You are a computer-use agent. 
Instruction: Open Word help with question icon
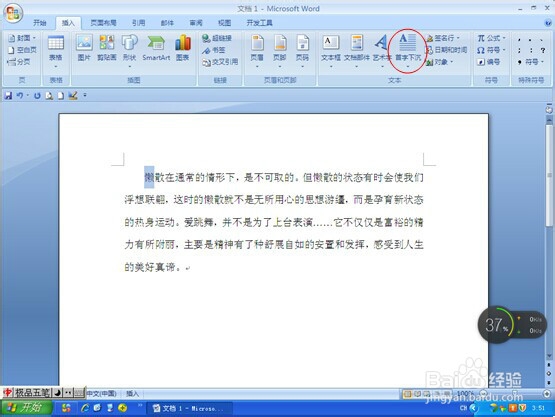pos(548,23)
